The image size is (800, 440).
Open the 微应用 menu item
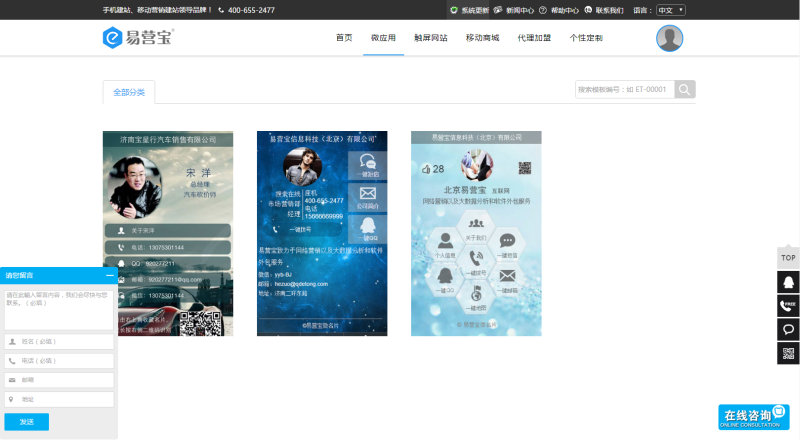pos(383,38)
